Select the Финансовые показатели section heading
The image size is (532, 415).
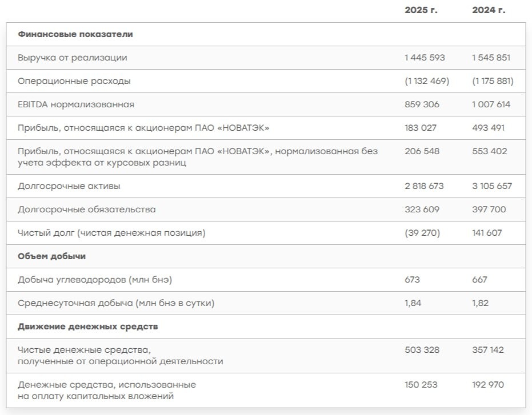coord(75,34)
